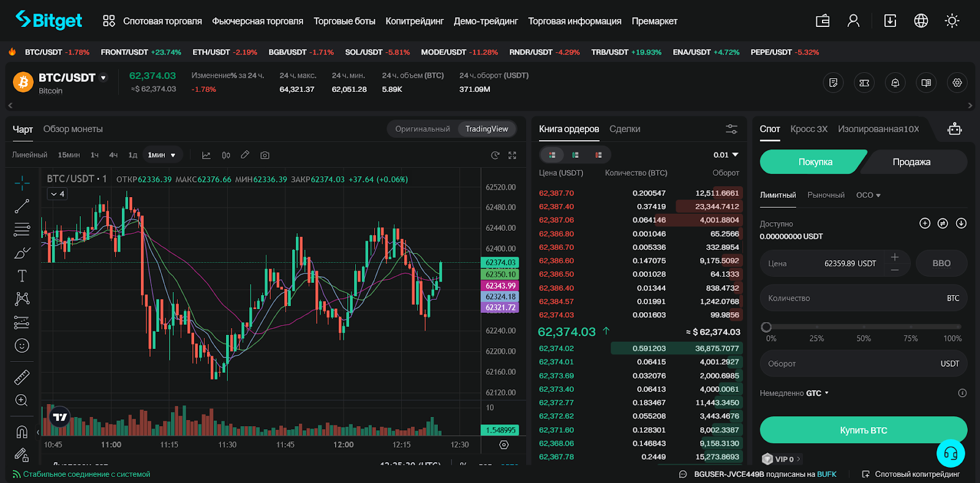
Task: Open the download app icon
Action: [890, 21]
